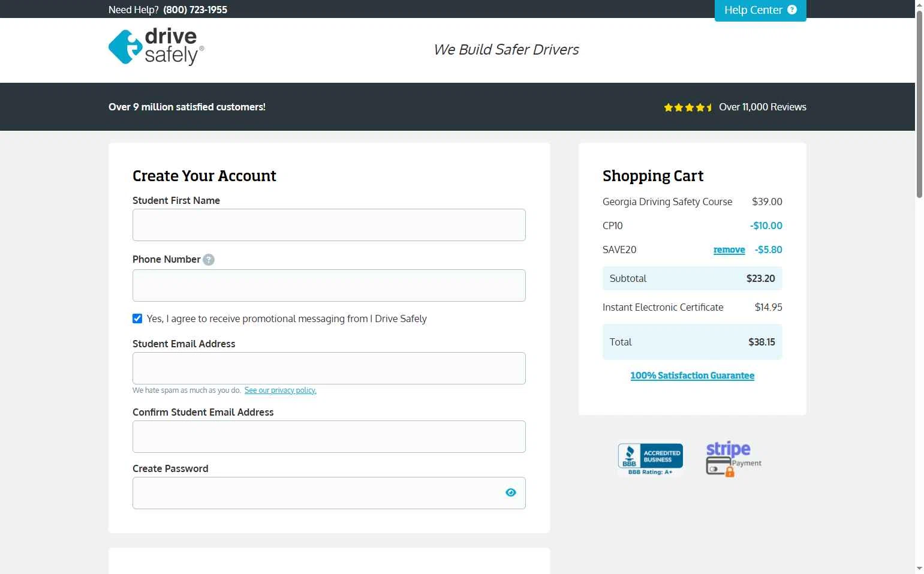Click the Instant Electronic Certificate line

point(663,307)
